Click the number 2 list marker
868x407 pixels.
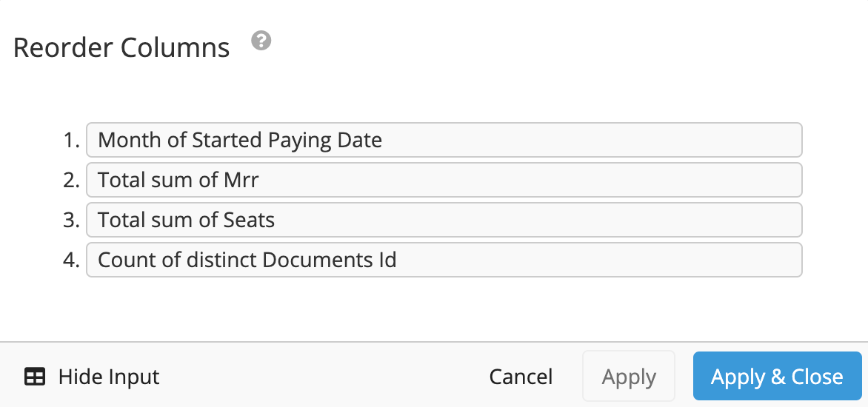[71, 181]
